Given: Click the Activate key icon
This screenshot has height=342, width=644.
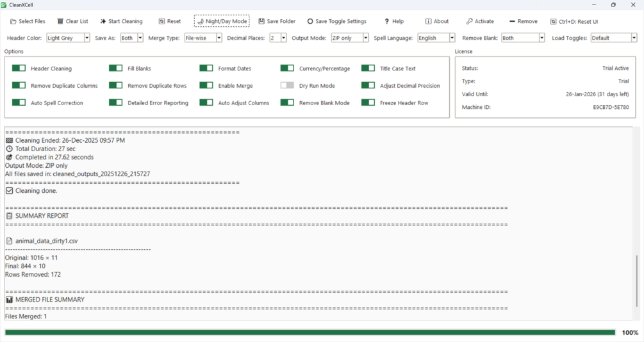Looking at the screenshot, I should [x=470, y=21].
